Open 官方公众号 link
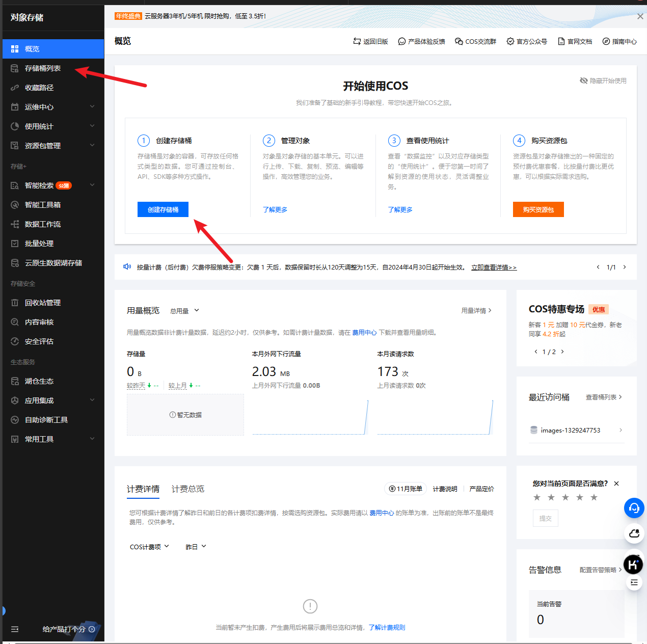This screenshot has width=647, height=644. pyautogui.click(x=527, y=42)
